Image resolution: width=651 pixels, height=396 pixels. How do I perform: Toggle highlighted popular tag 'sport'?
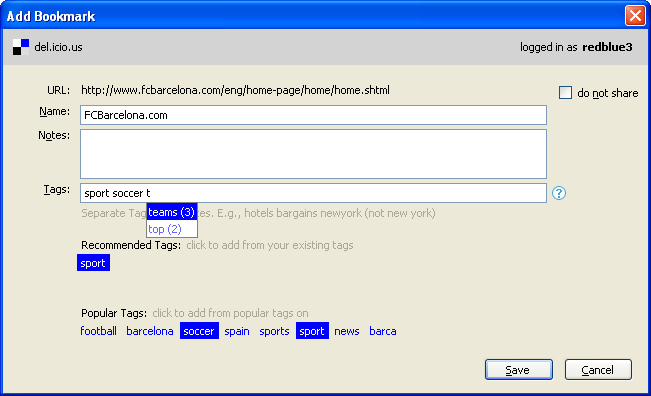pos(312,331)
